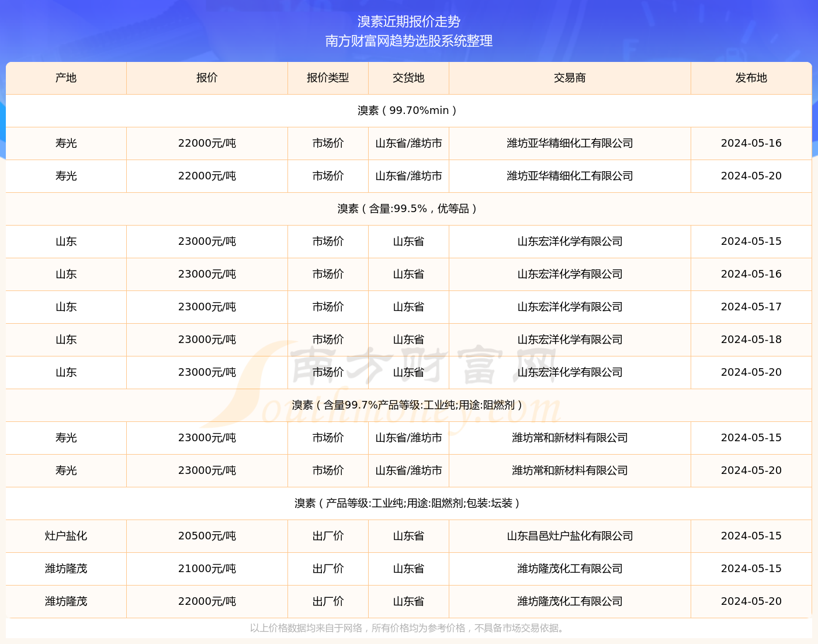Click the section heading 溴素（99.70%min）
This screenshot has width=818, height=644.
point(408,110)
